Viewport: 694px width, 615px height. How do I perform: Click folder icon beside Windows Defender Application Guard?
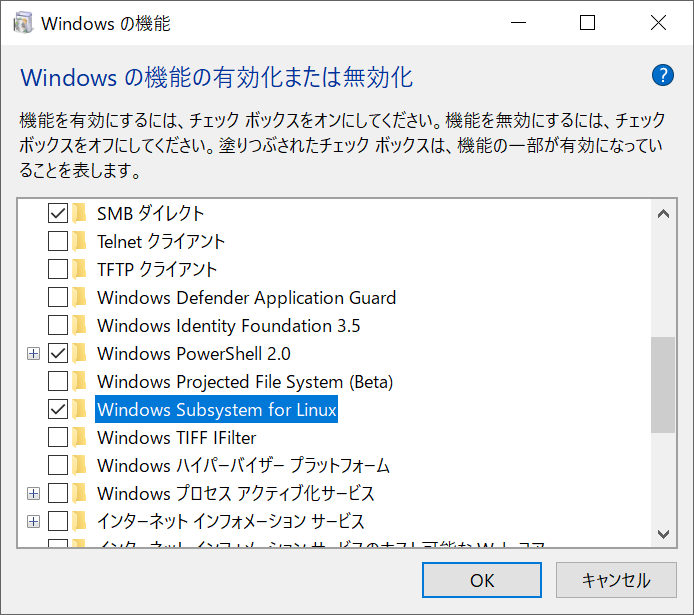tap(79, 297)
